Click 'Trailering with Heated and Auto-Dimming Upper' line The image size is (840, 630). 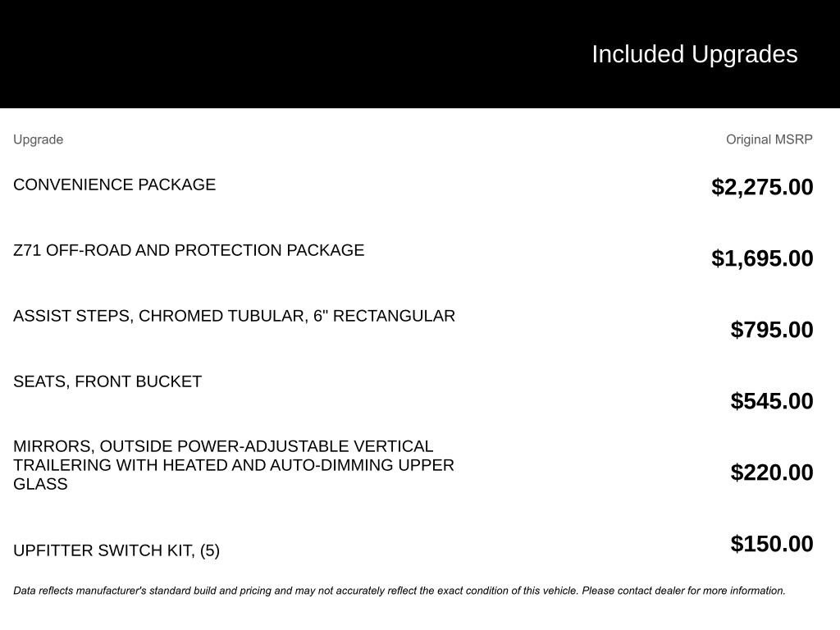tap(234, 465)
